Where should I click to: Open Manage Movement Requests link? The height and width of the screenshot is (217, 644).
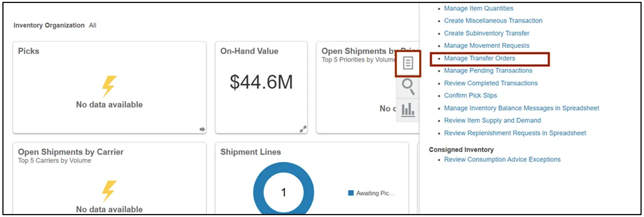tap(486, 46)
